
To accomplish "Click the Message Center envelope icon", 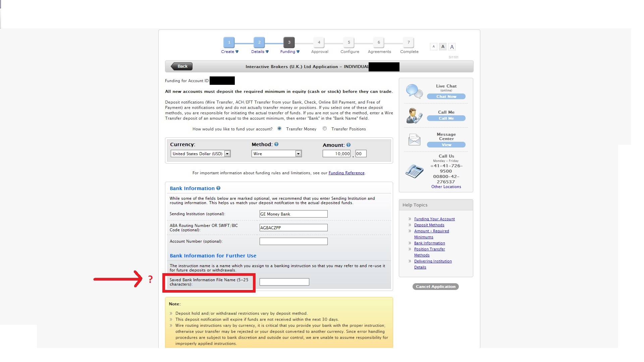I will [414, 139].
